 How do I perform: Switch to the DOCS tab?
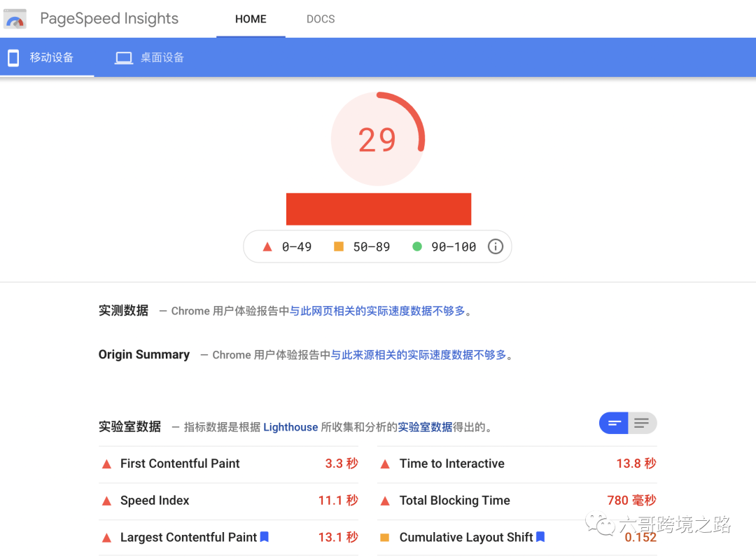tap(321, 19)
